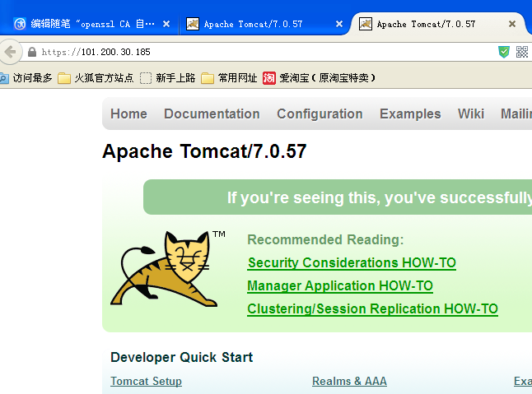Switch to the first Apache Tomcat/7.0.57 tab

[263, 24]
